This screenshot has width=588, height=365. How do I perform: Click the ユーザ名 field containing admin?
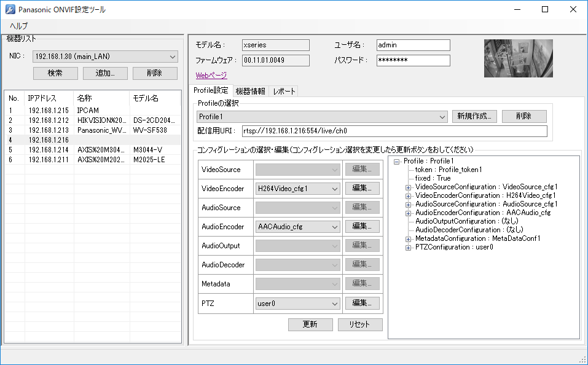pos(414,45)
